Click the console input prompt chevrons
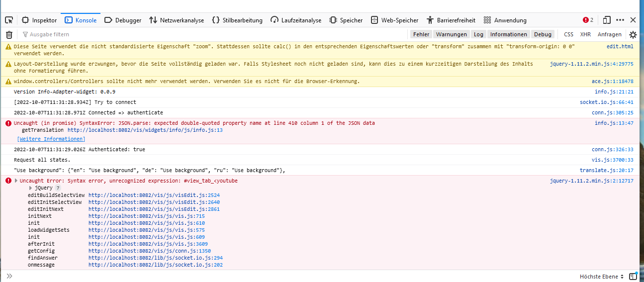Screen dimensions: 644x282 (9, 276)
